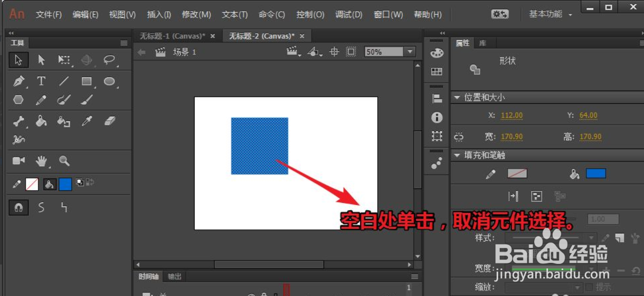Open the 50% zoom level dropdown
The image size is (644, 296).
[x=408, y=51]
